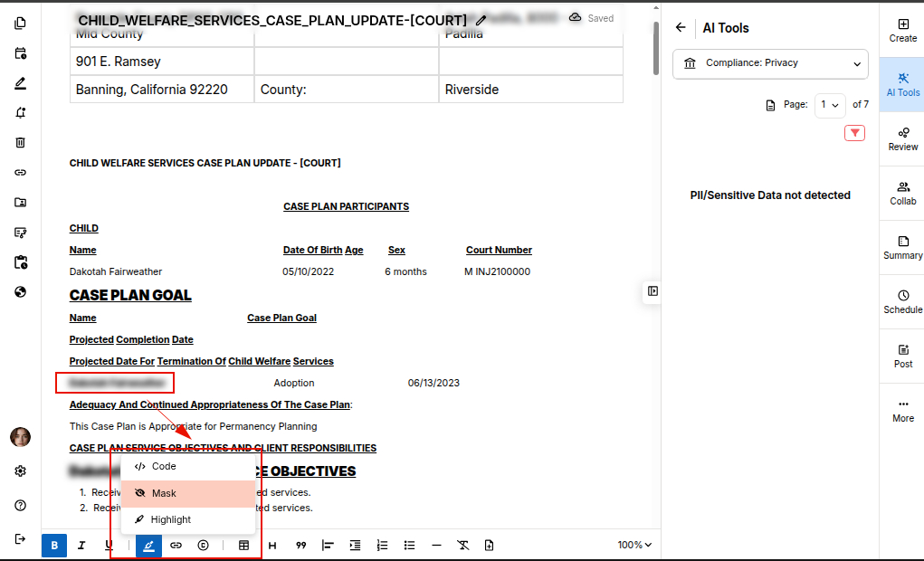The width and height of the screenshot is (924, 561).
Task: Click the pencil icon to rename document
Action: pos(481,20)
